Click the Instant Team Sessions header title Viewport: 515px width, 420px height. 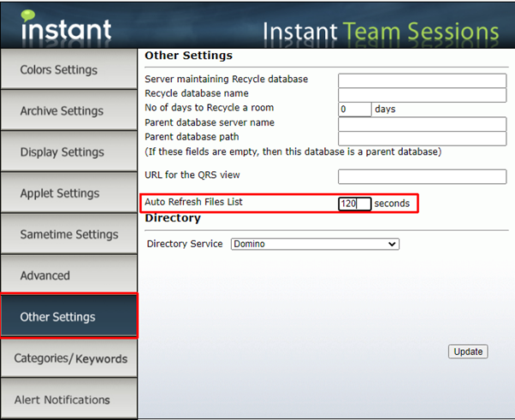(x=381, y=33)
